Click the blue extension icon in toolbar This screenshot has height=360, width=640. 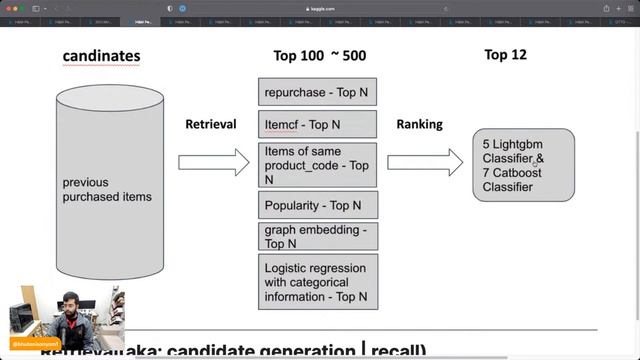point(182,9)
